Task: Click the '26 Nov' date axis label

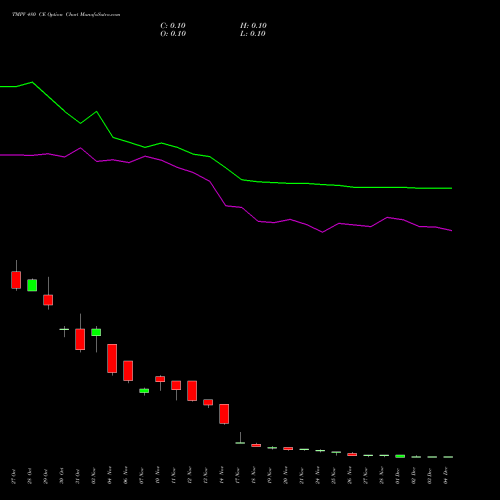Action: coord(350,476)
